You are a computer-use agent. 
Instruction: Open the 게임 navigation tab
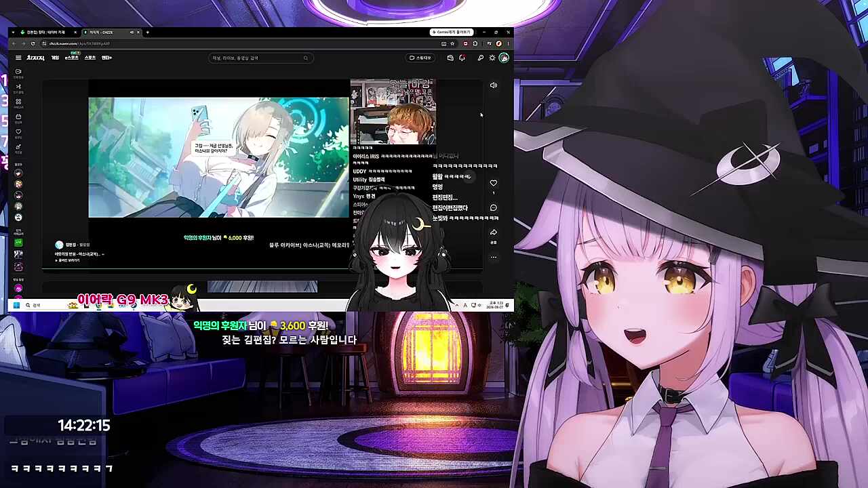[55, 58]
